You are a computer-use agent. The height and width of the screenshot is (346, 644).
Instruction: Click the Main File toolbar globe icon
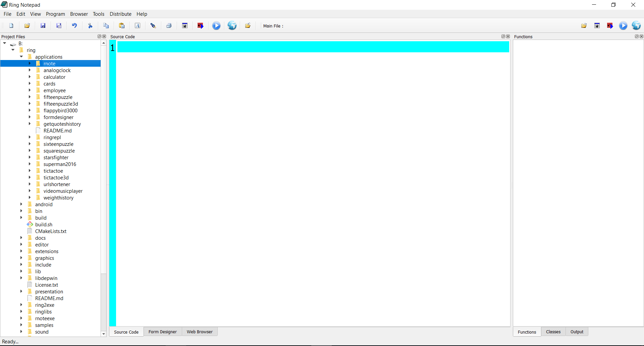[636, 26]
